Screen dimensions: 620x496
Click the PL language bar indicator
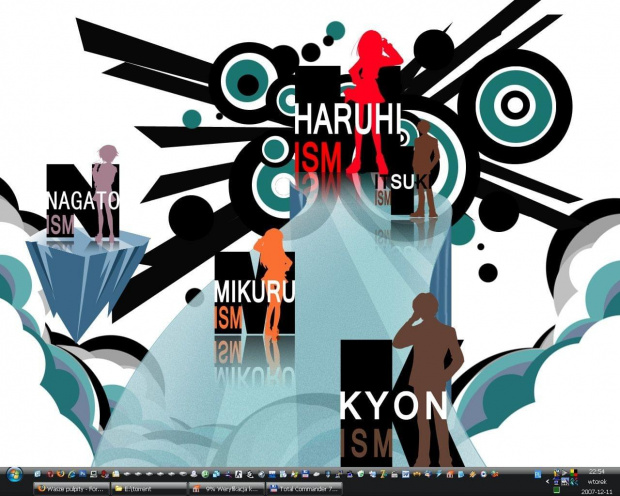[538, 474]
